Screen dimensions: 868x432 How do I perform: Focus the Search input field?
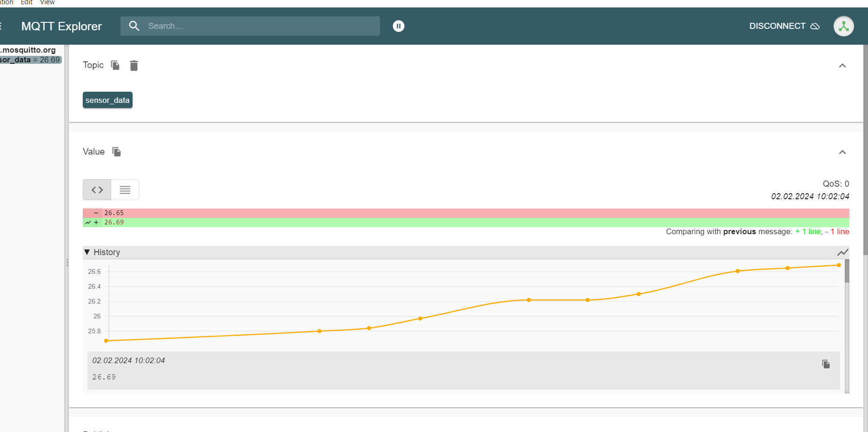coord(250,26)
